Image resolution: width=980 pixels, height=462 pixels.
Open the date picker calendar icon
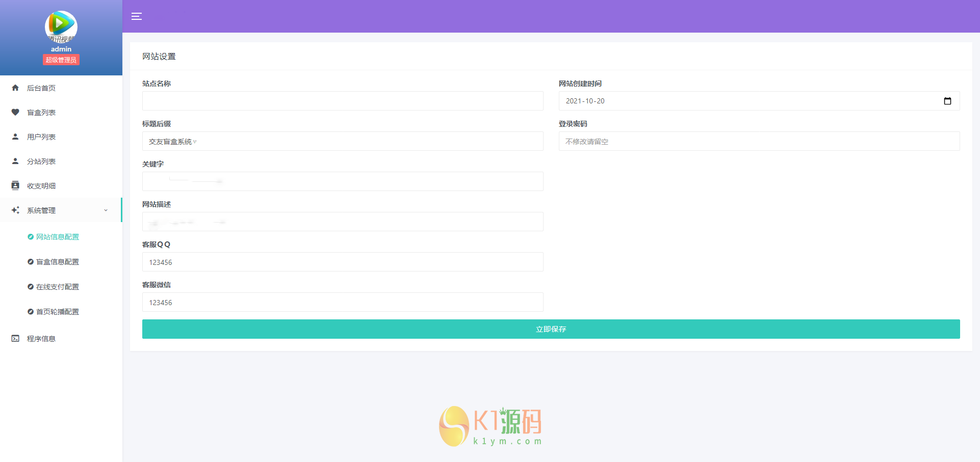pyautogui.click(x=947, y=101)
